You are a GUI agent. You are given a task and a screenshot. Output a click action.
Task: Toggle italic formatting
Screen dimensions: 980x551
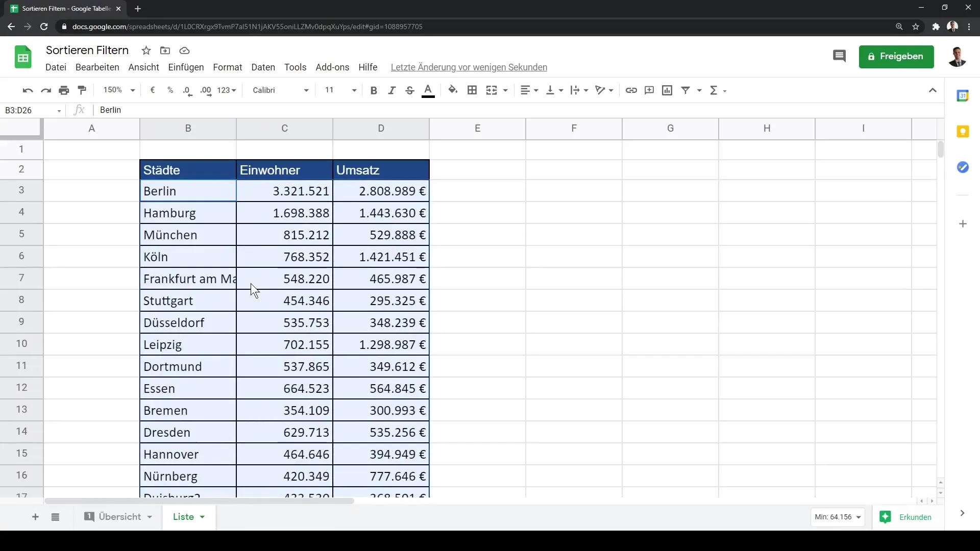pos(391,90)
